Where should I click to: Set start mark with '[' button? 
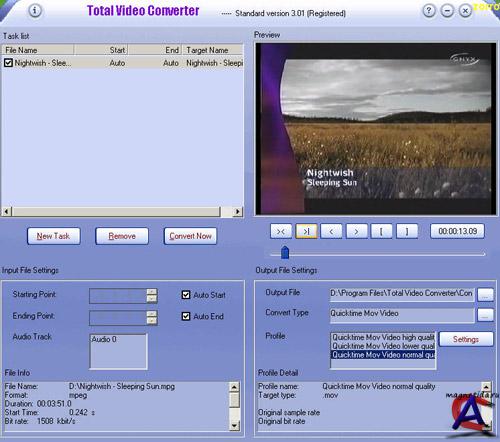coord(382,231)
